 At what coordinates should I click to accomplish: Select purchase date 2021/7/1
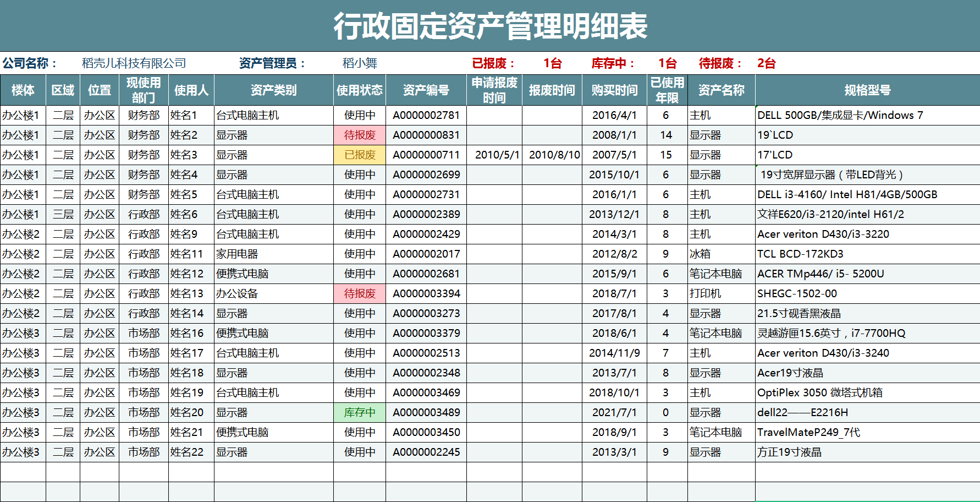pos(614,412)
